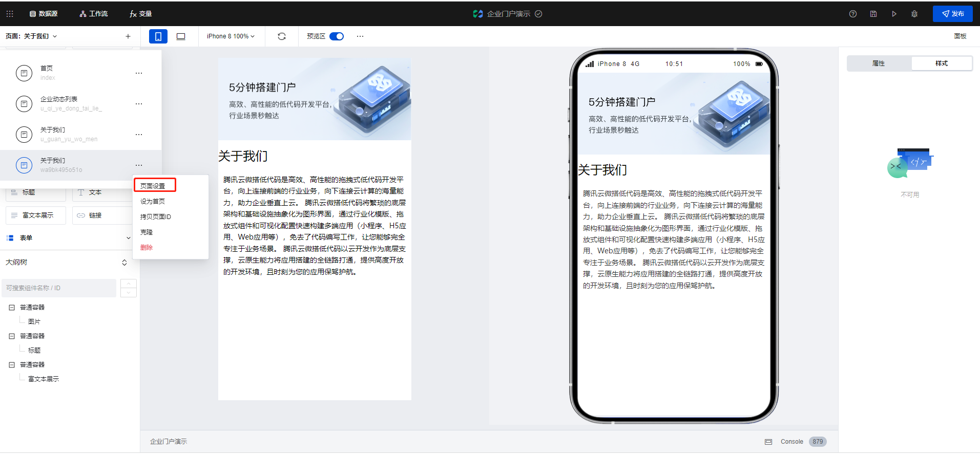Open the app grid menu icon
This screenshot has width=980, height=456.
click(10, 14)
